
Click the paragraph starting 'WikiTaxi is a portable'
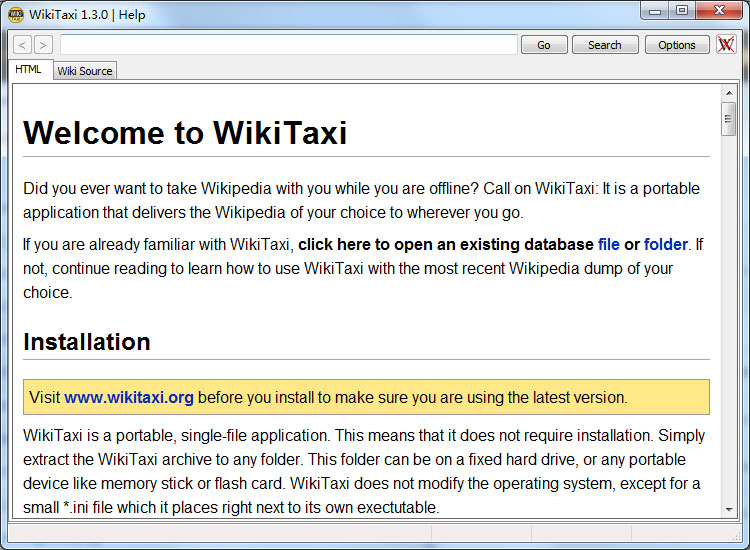click(364, 471)
